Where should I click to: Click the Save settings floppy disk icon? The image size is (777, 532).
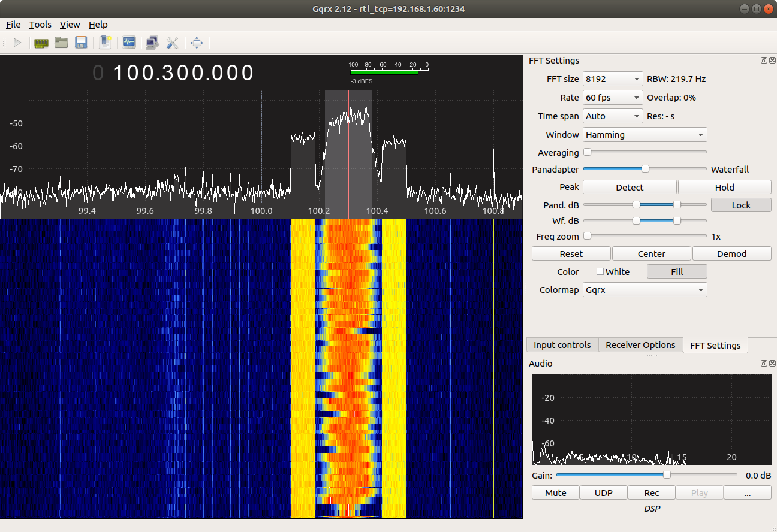(x=81, y=43)
